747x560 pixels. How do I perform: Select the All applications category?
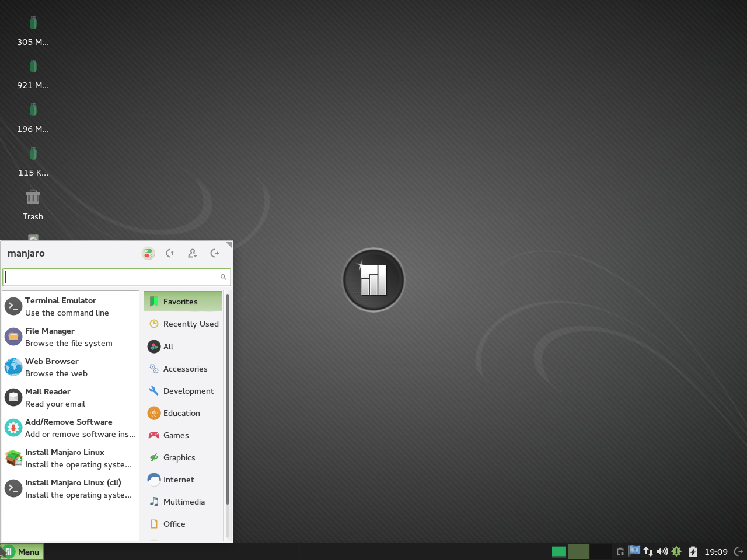click(183, 346)
